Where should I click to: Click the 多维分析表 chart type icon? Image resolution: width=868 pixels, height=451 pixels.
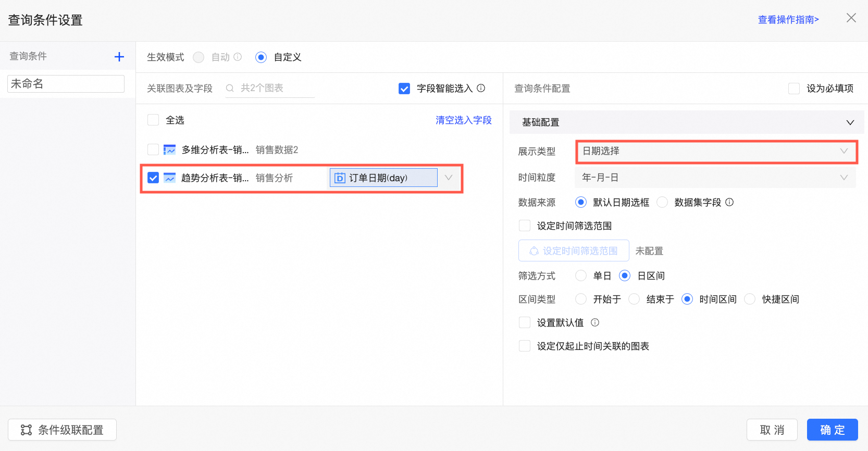click(x=170, y=150)
